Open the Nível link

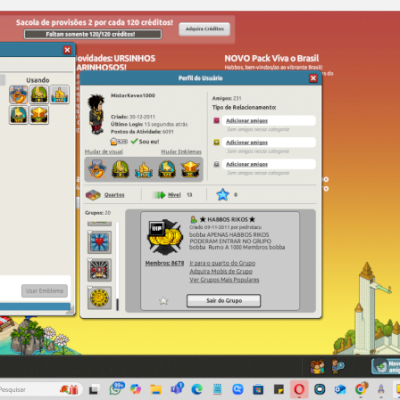174,195
